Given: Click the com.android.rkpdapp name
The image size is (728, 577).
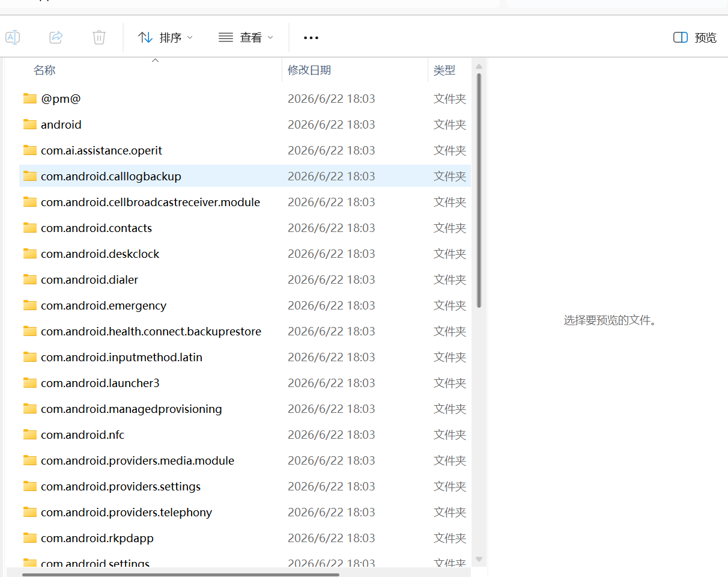Looking at the screenshot, I should [x=97, y=538].
